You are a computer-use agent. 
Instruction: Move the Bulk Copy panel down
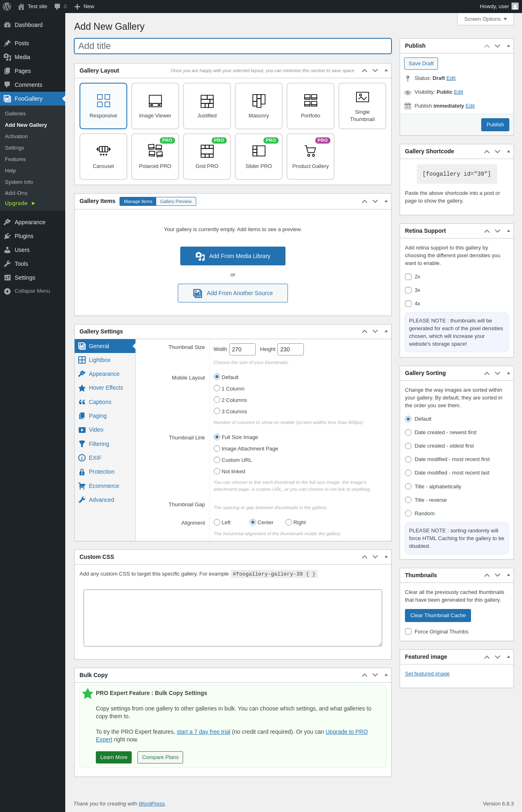(x=375, y=675)
